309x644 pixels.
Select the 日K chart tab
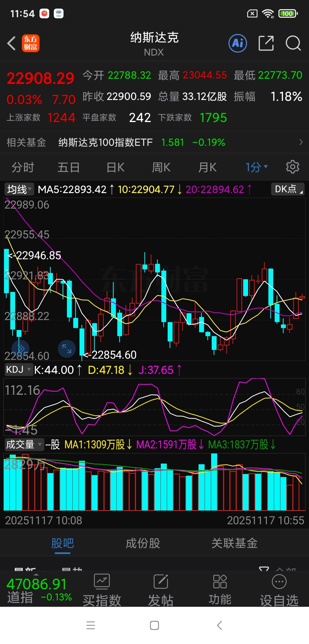point(116,167)
